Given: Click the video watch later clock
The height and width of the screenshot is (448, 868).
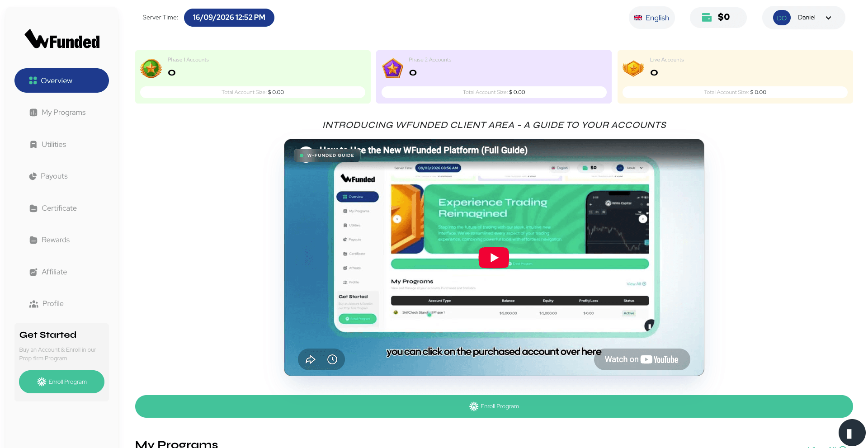Looking at the screenshot, I should coord(332,359).
